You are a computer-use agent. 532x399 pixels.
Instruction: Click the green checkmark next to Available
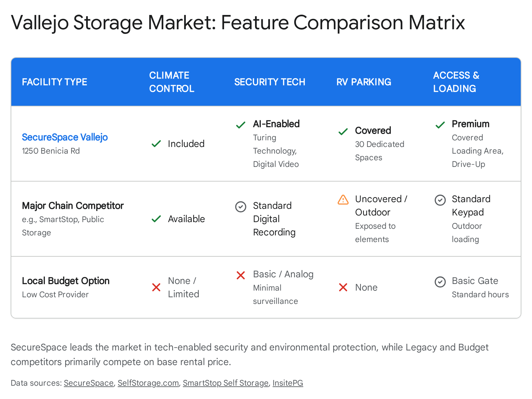[156, 219]
